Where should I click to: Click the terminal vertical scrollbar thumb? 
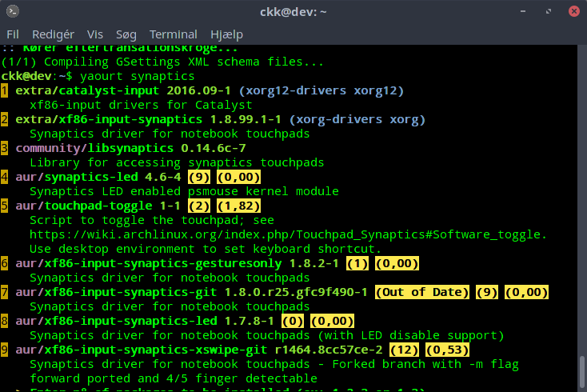point(581,372)
